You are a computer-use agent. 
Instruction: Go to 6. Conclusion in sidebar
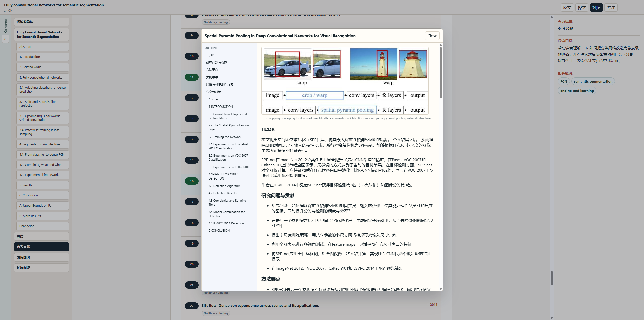[x=43, y=195]
